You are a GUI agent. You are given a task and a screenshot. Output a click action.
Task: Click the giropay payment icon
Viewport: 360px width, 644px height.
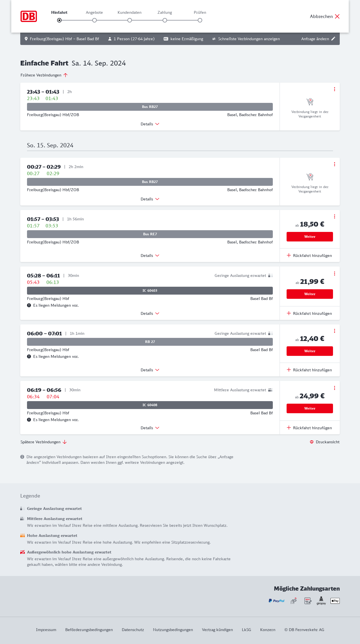pyautogui.click(x=321, y=601)
